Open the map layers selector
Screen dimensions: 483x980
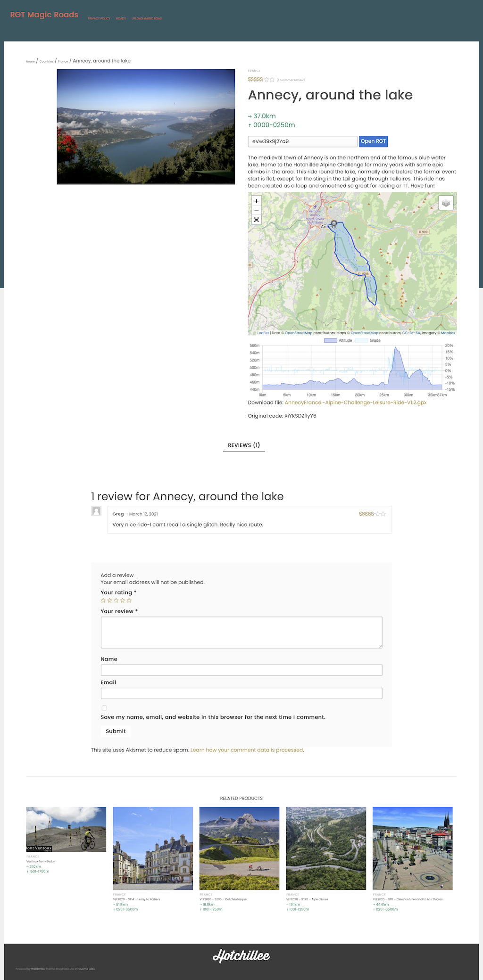click(x=446, y=203)
